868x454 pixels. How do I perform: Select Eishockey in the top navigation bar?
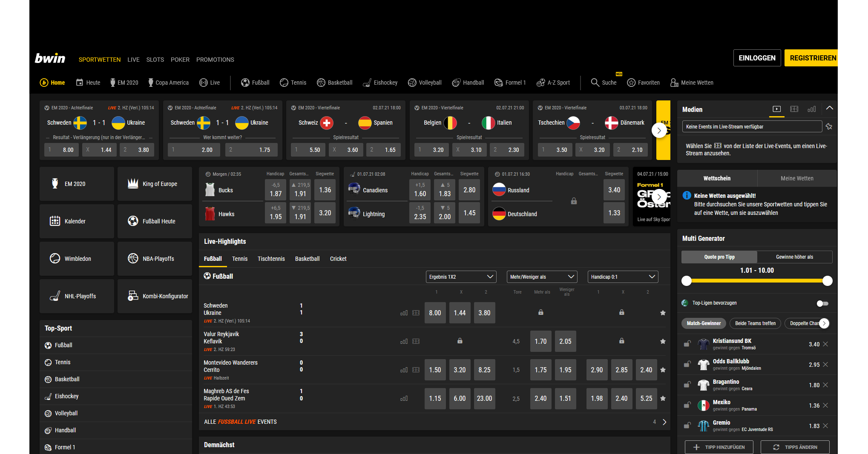tap(380, 83)
